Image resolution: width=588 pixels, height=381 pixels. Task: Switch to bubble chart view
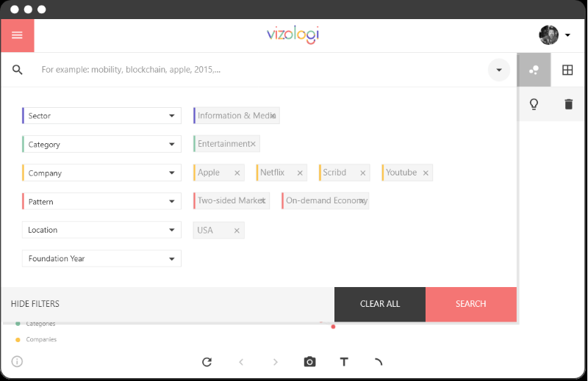[x=534, y=70]
